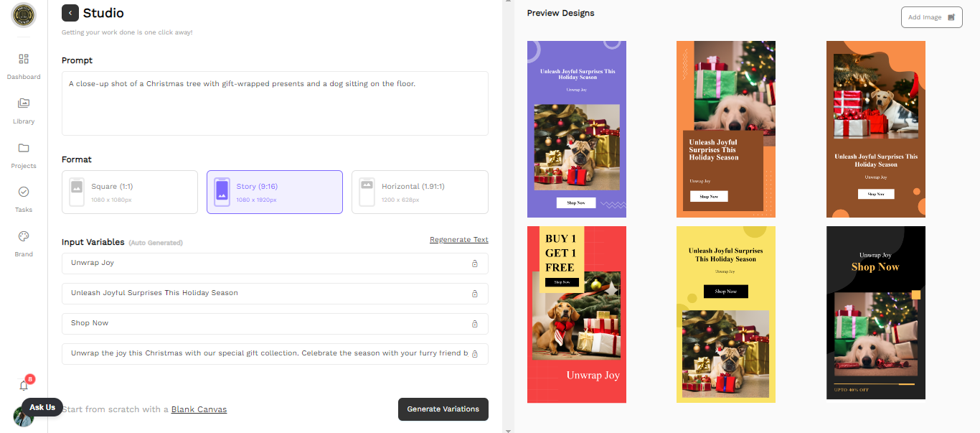Click the Ask Us chat button
This screenshot has height=433, width=980.
(42, 407)
